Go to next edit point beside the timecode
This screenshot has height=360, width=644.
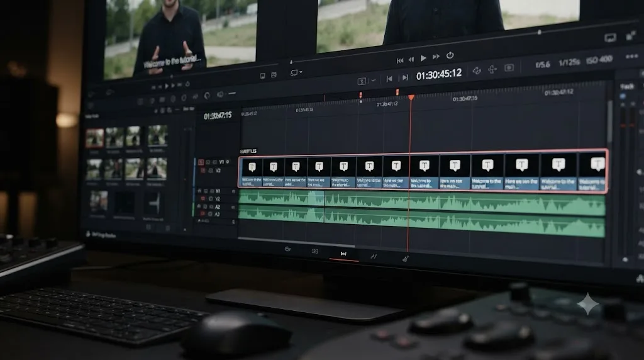(x=405, y=77)
